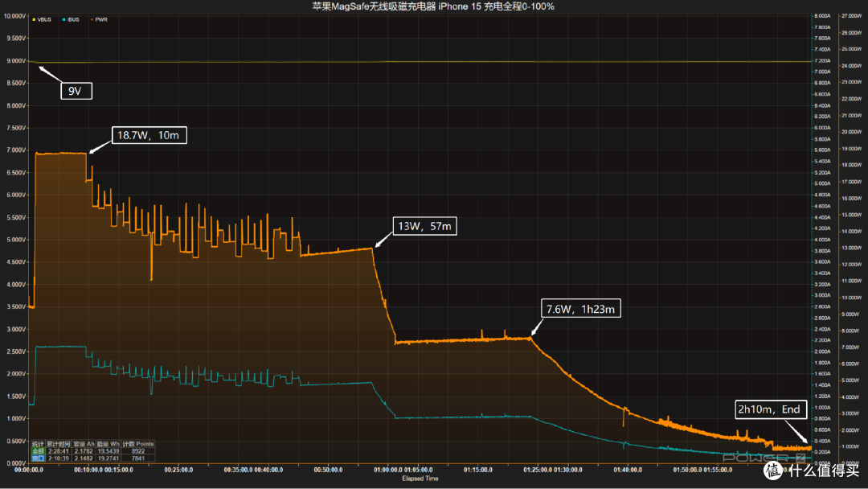Click the 2:28:41 total time cell
Image resolution: width=868 pixels, height=489 pixels.
pyautogui.click(x=59, y=451)
